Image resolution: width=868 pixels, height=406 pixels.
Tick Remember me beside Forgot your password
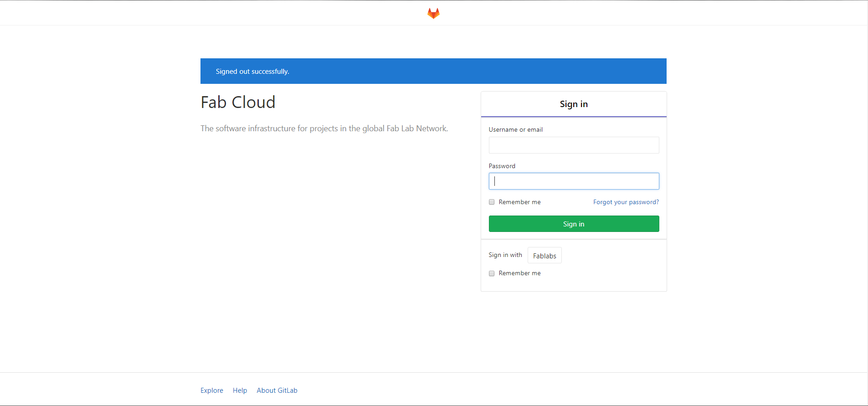click(x=492, y=202)
